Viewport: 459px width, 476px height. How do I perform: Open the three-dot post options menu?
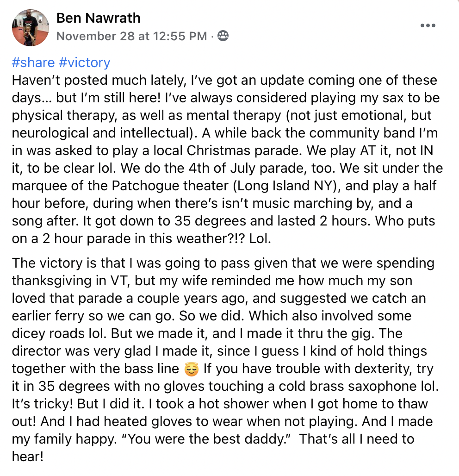click(x=428, y=25)
